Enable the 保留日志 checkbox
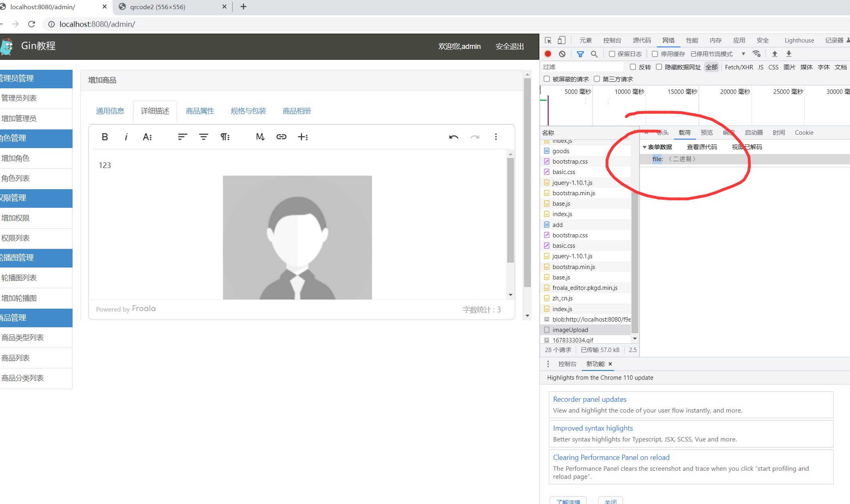The height and width of the screenshot is (504, 850). click(612, 54)
